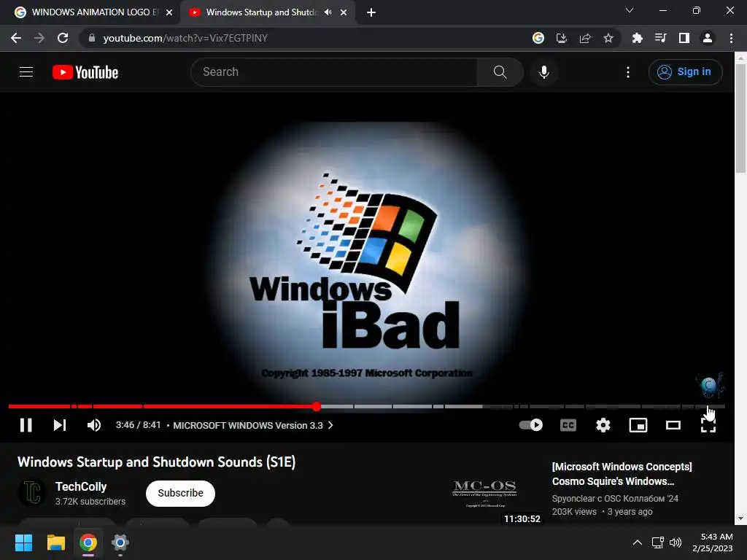Enter full screen mode
This screenshot has height=560, width=747.
point(708,425)
